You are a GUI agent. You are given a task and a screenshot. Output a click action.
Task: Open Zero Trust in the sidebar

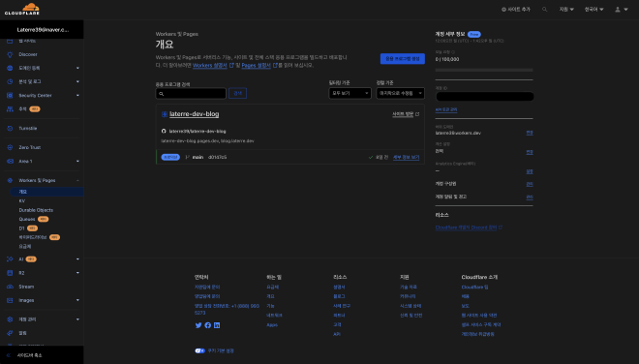tap(29, 147)
